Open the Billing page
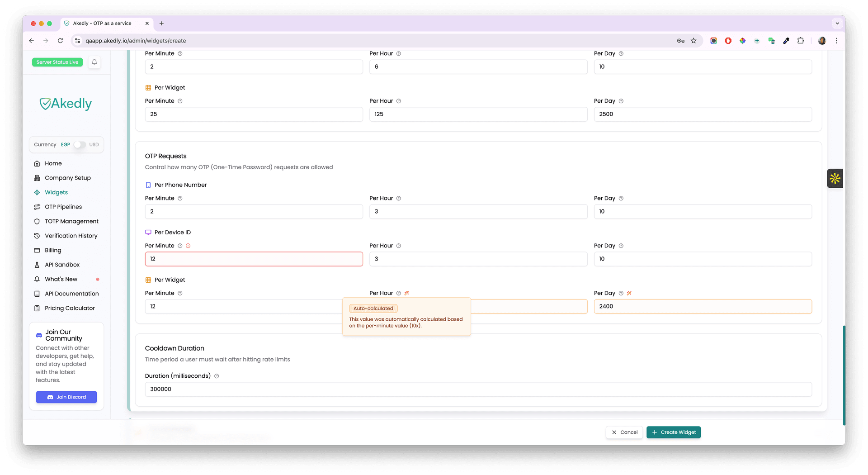The image size is (868, 475). click(52, 250)
